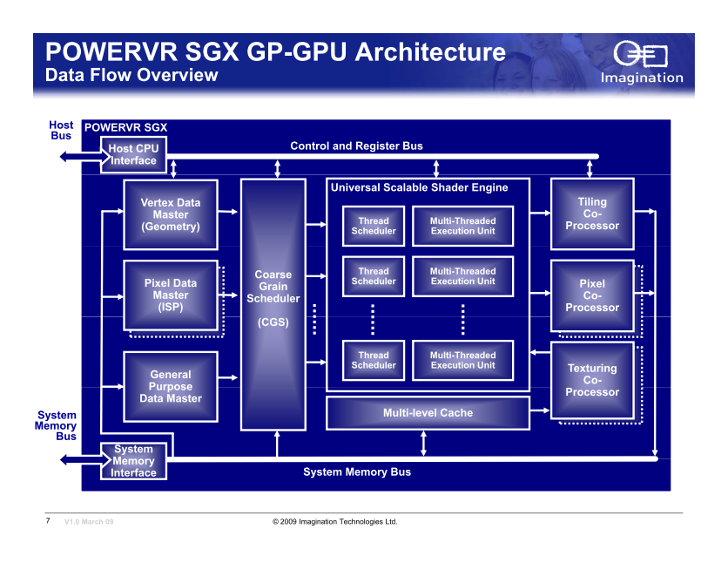Screen dimensions: 728x563
Task: Click the topmost Thread Scheduler block
Action: click(x=374, y=226)
